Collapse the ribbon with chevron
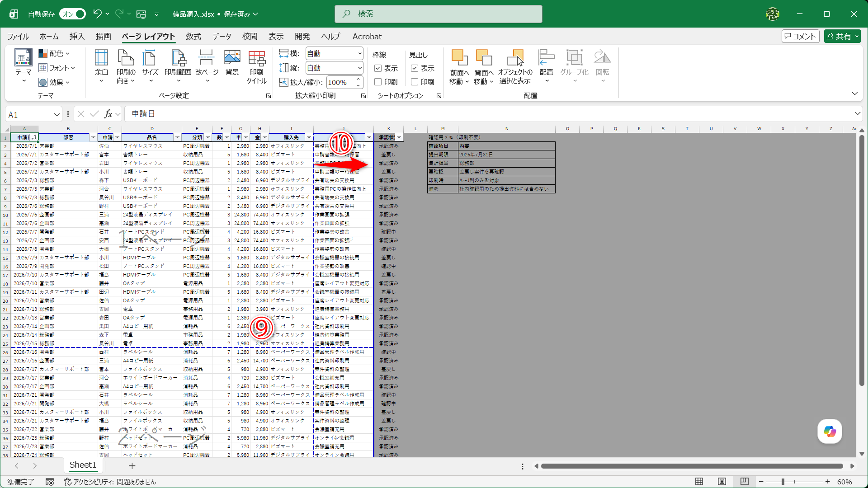The height and width of the screenshot is (488, 868). 854,94
